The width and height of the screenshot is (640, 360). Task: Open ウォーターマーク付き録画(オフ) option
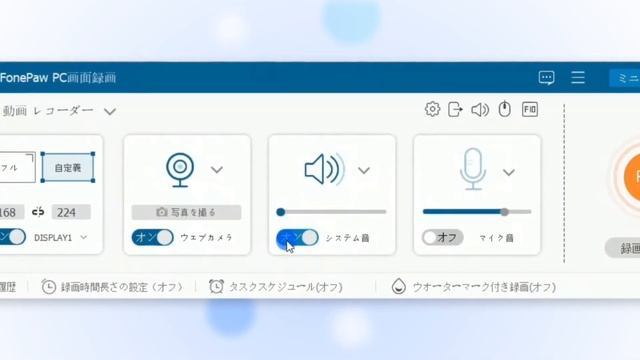484,287
